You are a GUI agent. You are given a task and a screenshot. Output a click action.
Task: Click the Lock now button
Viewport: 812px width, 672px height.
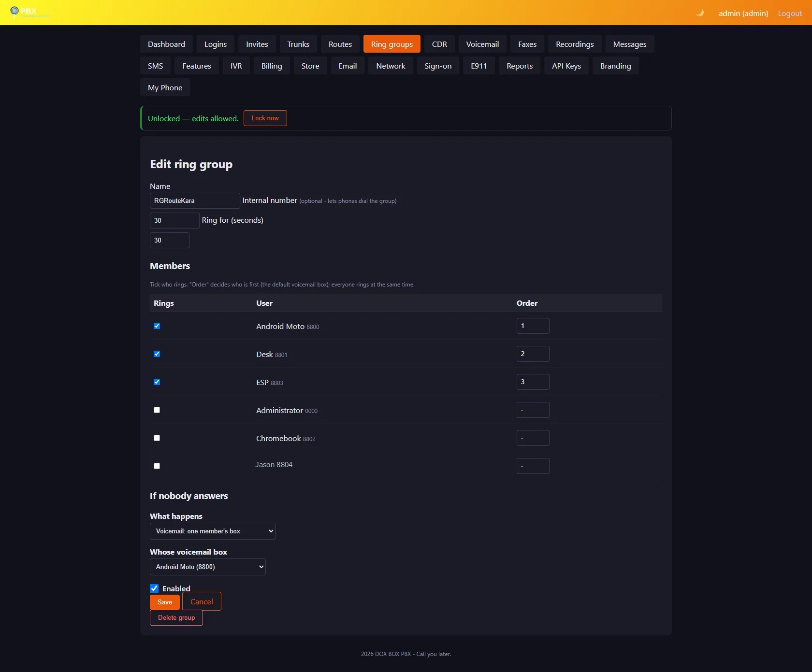point(265,118)
